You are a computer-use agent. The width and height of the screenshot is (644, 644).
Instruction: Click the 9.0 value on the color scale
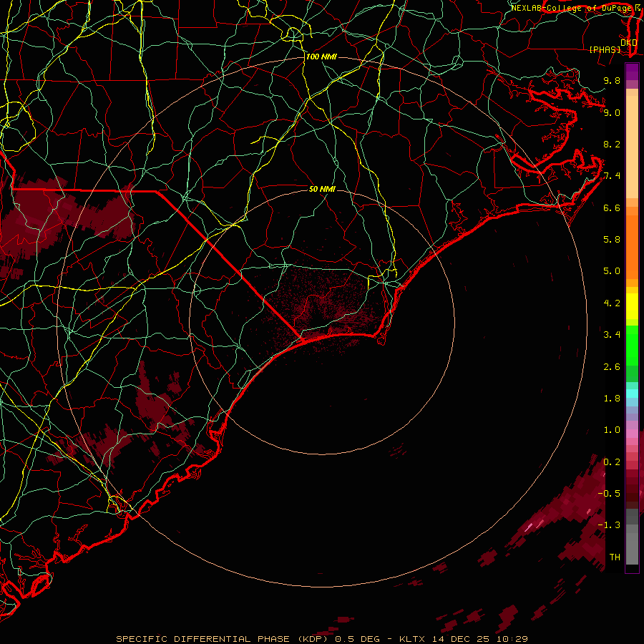click(612, 112)
